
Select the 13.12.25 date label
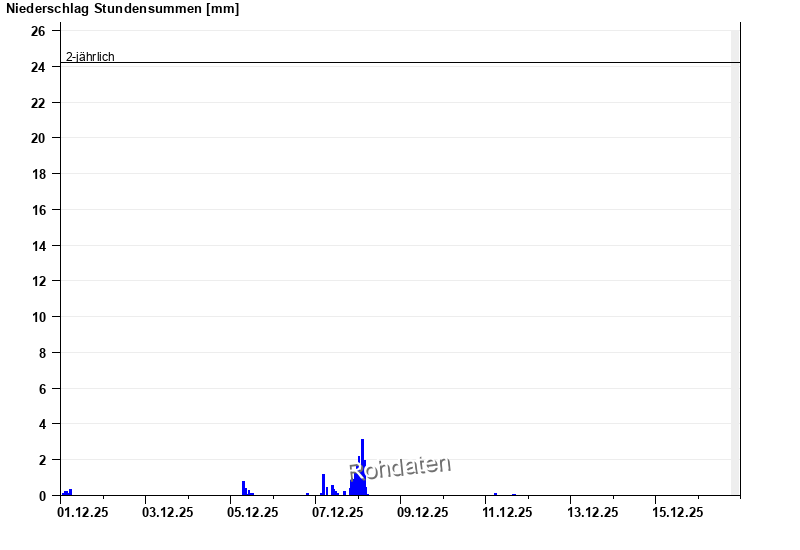click(593, 513)
